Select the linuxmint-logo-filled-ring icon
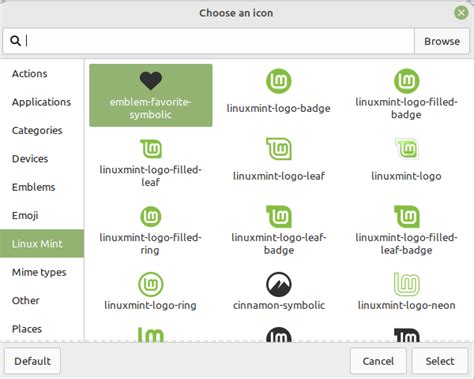This screenshot has height=379, width=474. click(151, 217)
